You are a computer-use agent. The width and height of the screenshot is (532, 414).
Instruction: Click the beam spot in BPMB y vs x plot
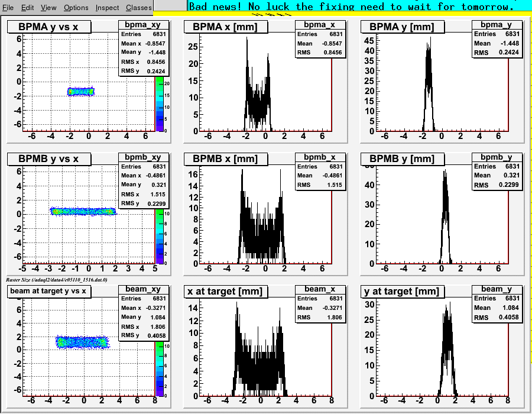[x=83, y=211]
